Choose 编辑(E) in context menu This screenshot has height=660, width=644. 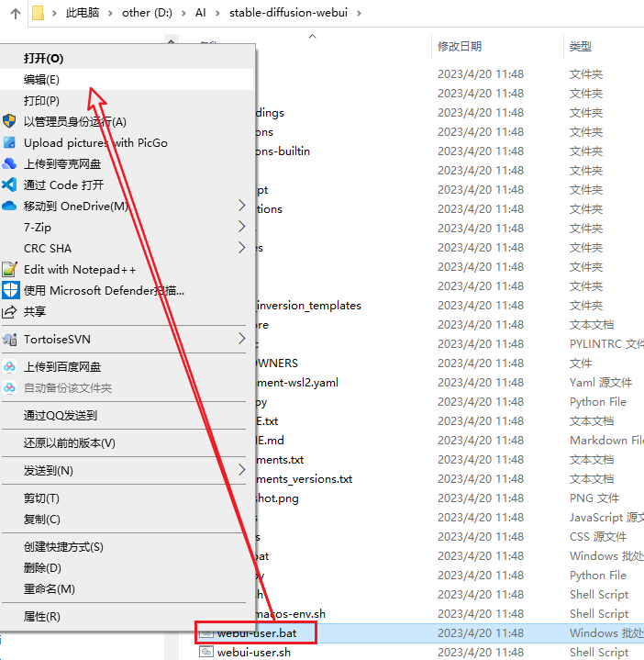(127, 79)
